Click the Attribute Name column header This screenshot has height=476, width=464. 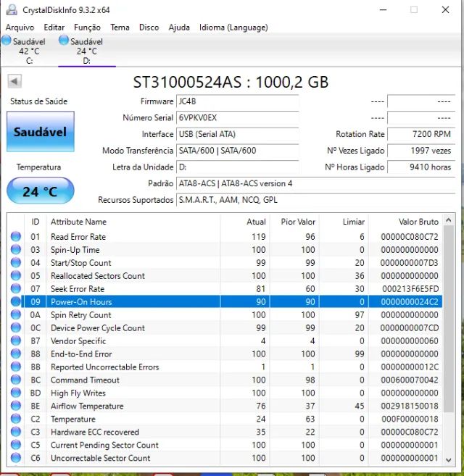(133, 222)
